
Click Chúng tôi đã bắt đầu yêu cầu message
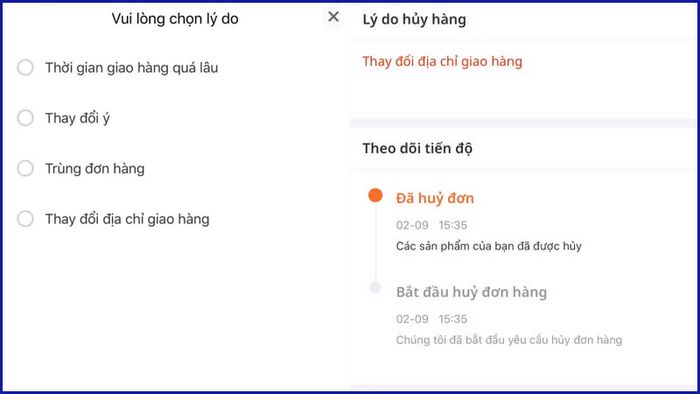(509, 340)
